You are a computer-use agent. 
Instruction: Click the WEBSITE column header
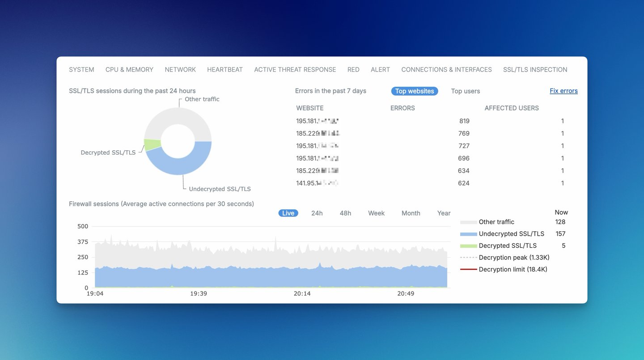coord(310,108)
